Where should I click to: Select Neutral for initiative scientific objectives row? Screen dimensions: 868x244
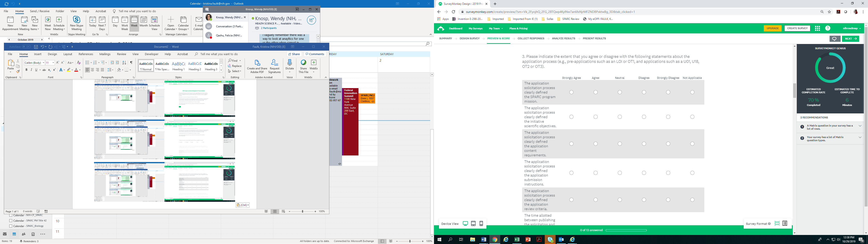coord(620,117)
